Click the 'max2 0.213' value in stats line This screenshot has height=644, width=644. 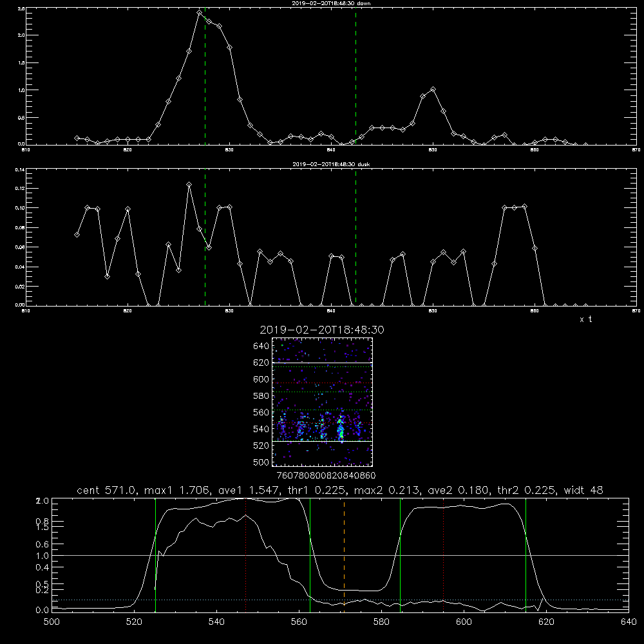[386, 490]
